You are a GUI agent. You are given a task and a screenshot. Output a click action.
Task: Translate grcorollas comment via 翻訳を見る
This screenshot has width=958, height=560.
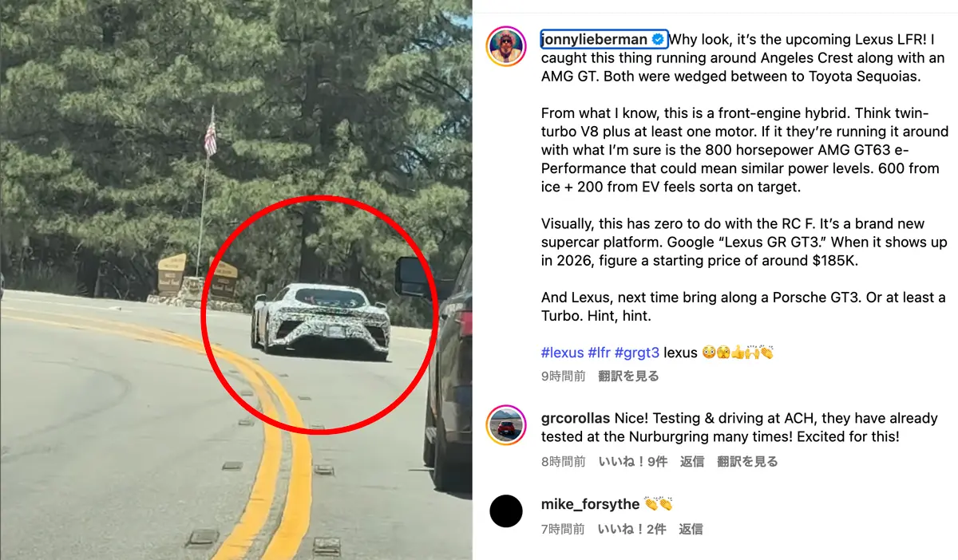(746, 461)
